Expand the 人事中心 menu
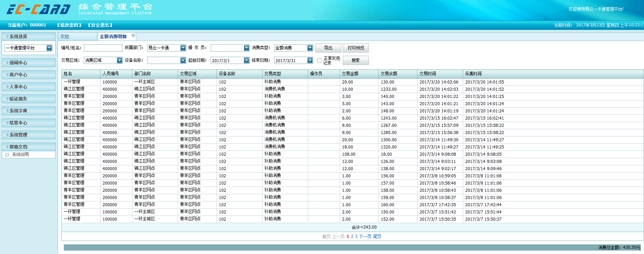This screenshot has width=644, height=254. pos(28,87)
